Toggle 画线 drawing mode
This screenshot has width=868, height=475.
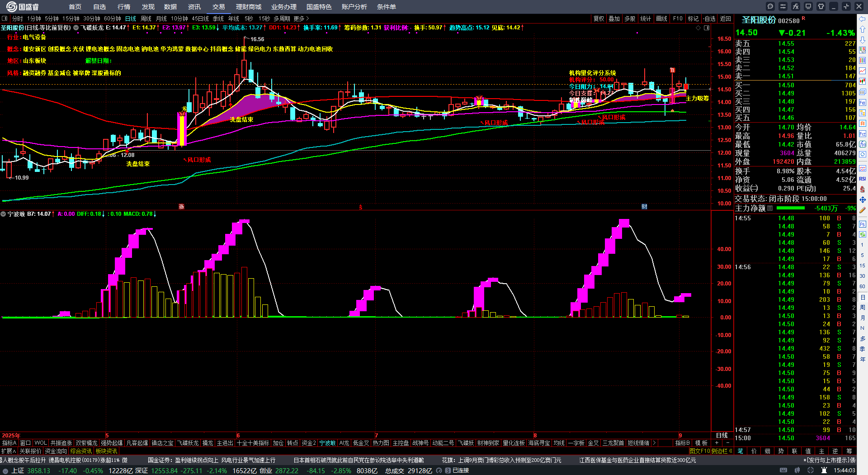pyautogui.click(x=661, y=19)
